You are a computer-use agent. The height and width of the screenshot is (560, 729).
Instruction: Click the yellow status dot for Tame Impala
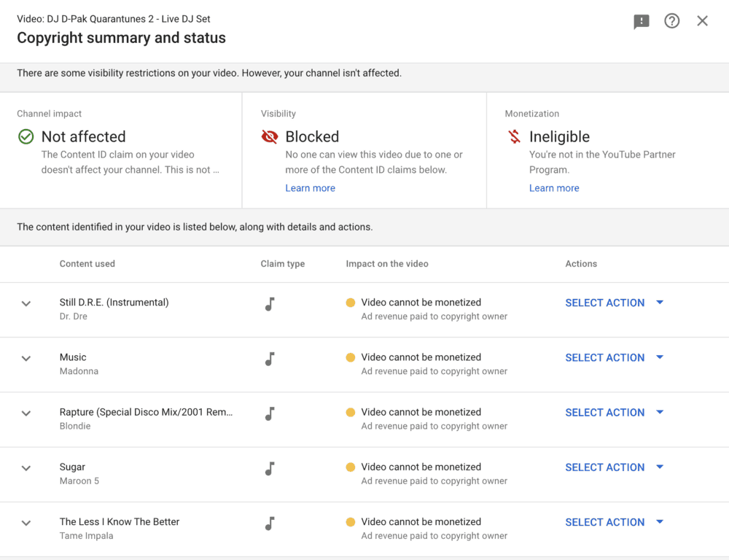coord(351,522)
